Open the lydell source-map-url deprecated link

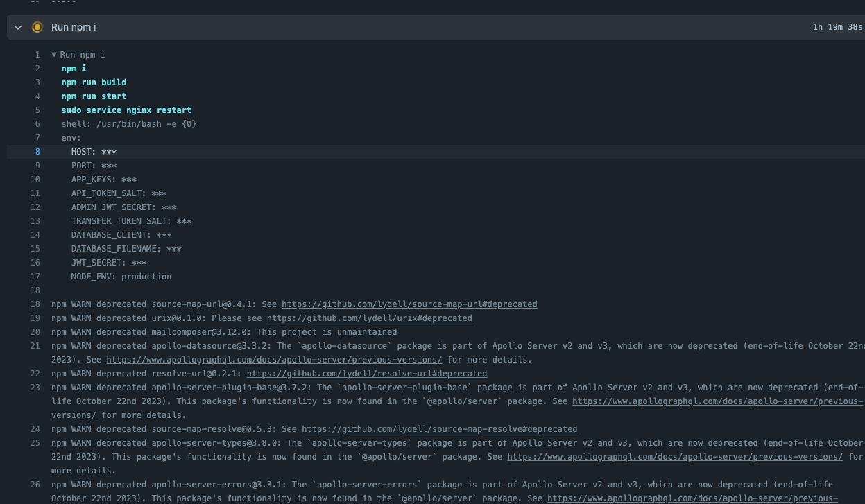click(409, 304)
